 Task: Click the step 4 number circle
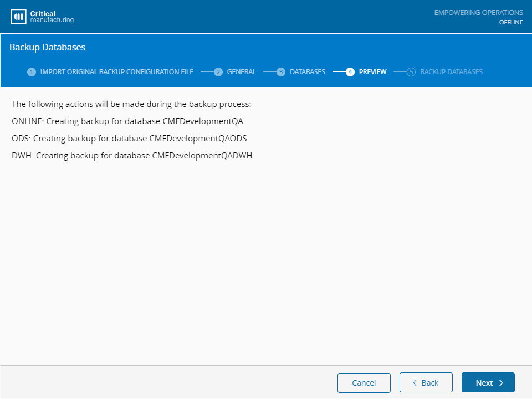pos(350,72)
